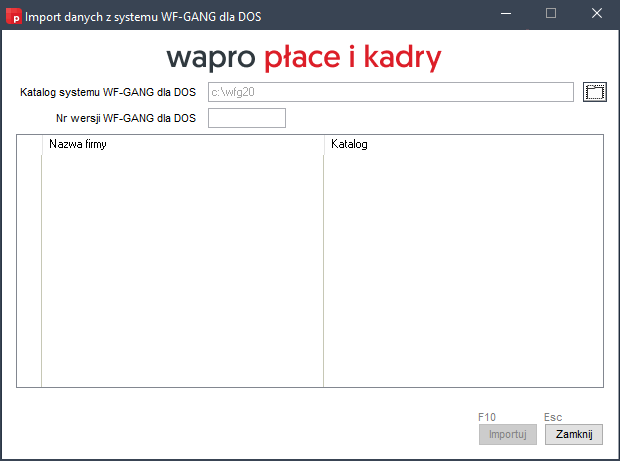
Task: Click the Katalog systemu WF-GANG dla DOS label
Action: [x=108, y=92]
